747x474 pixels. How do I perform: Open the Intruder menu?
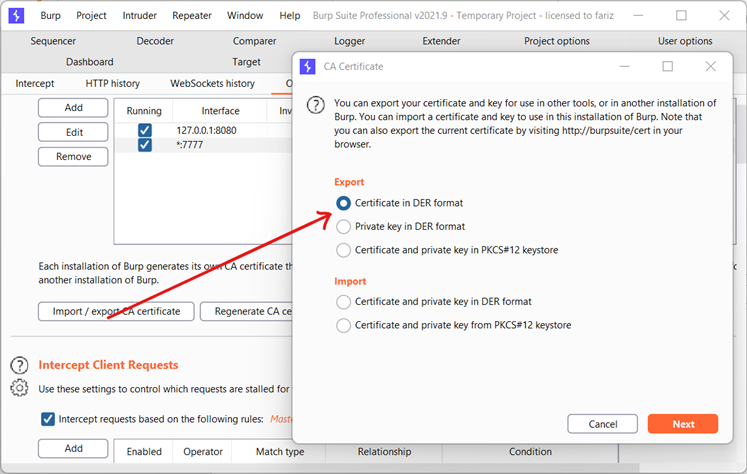tap(140, 16)
